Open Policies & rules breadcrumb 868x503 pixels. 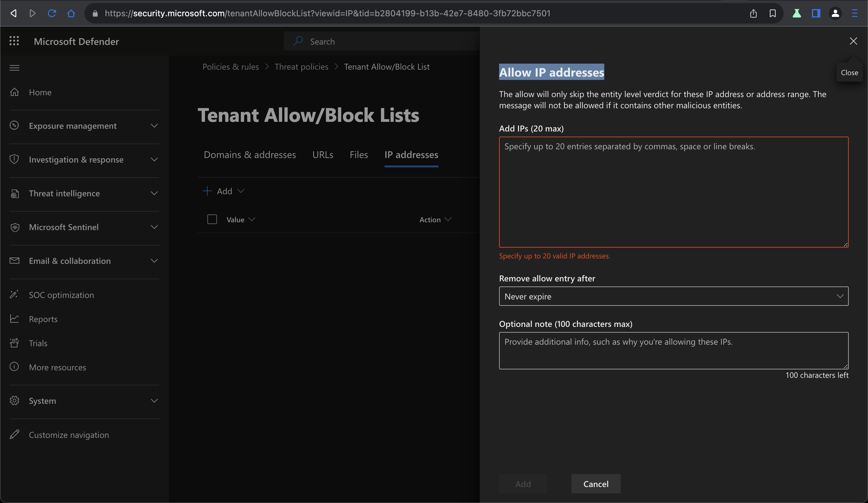point(231,66)
